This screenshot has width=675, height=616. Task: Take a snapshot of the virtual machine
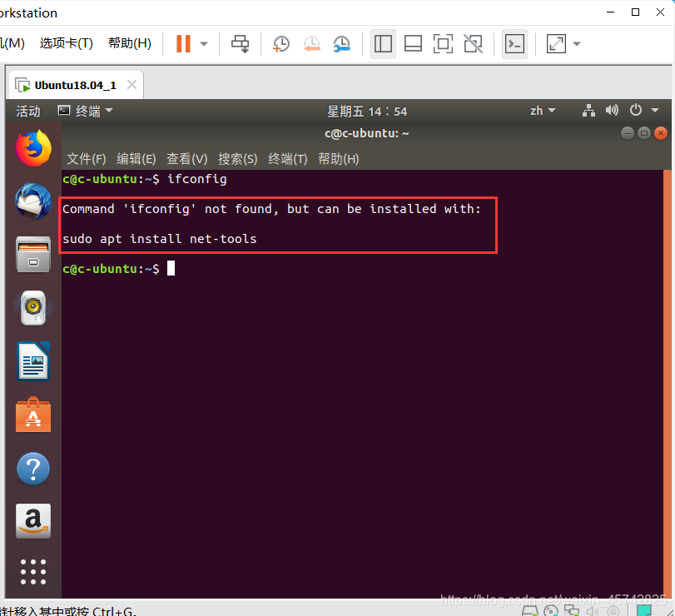click(x=280, y=43)
